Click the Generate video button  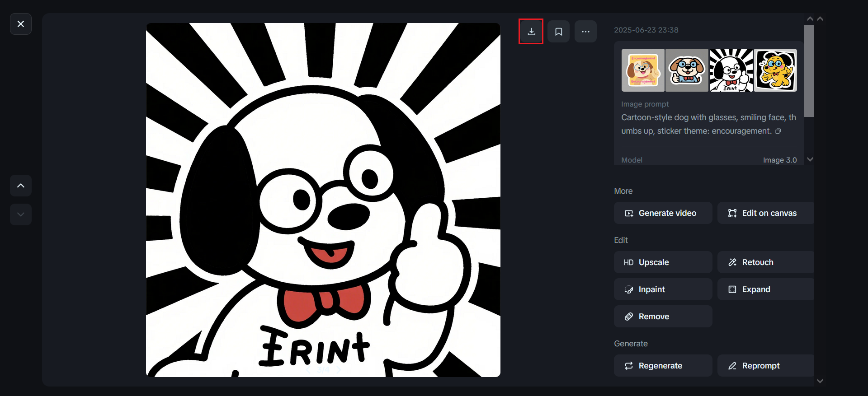pos(663,213)
